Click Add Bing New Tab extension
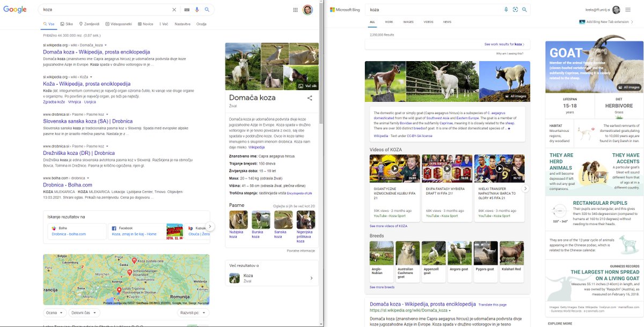This screenshot has width=644, height=327. [x=606, y=22]
